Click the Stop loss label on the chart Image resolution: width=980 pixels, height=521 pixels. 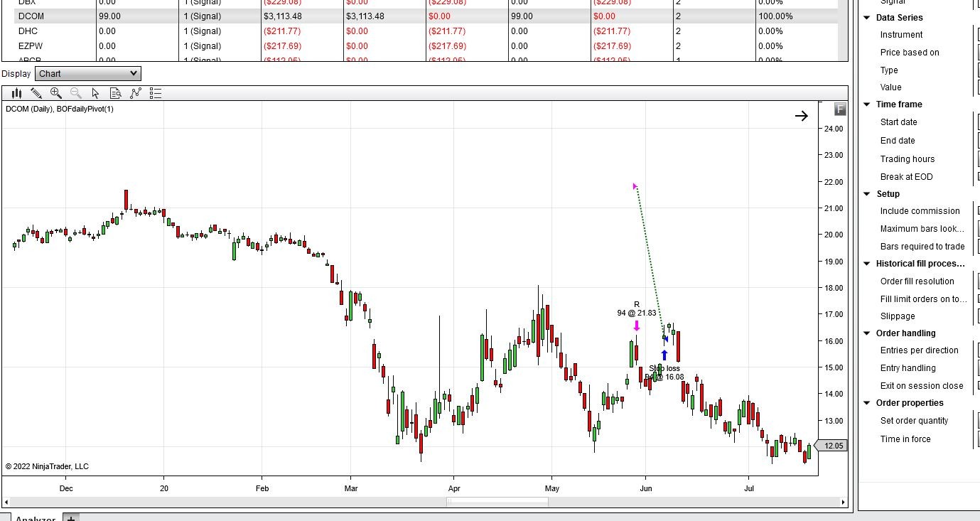pyautogui.click(x=664, y=368)
